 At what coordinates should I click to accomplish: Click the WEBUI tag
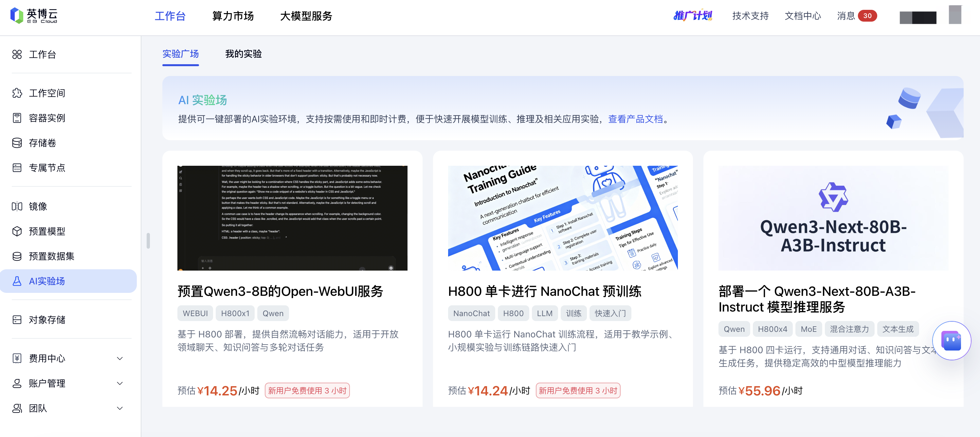[195, 313]
